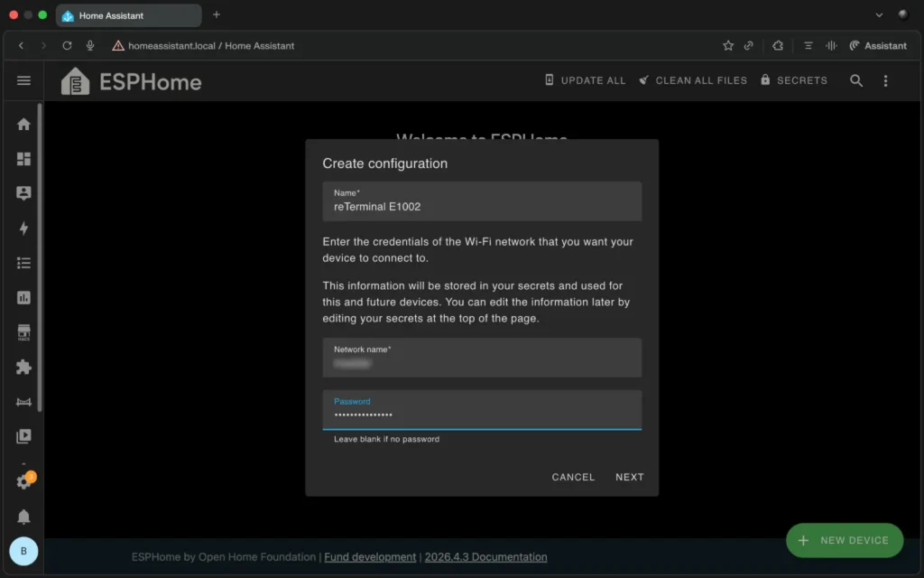Open the Notifications bell icon
This screenshot has width=924, height=578.
click(23, 517)
